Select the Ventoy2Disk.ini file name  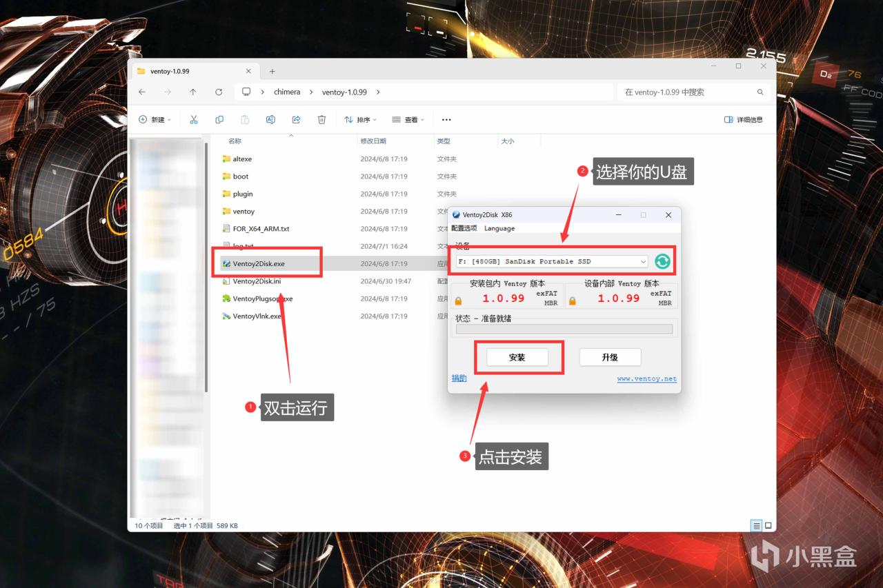click(x=257, y=281)
